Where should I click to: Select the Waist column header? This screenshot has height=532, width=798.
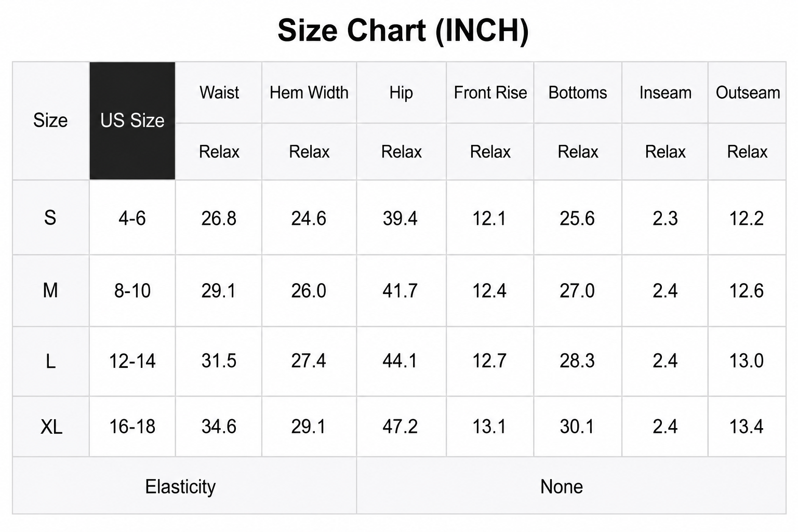coord(219,92)
